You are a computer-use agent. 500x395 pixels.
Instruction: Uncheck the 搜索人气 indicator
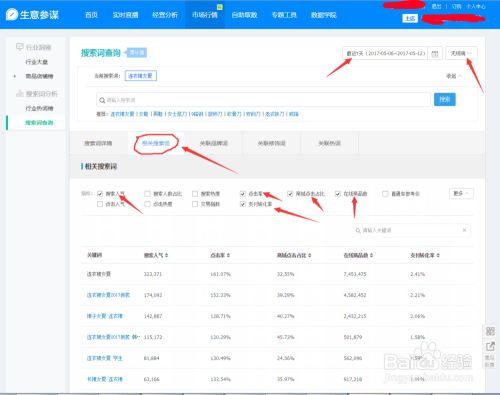coord(100,194)
